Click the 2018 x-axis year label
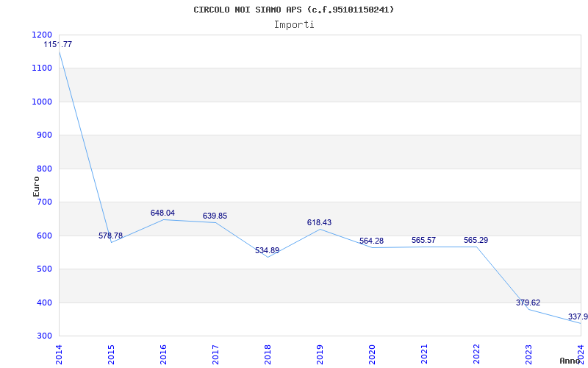The image size is (588, 368). pos(268,354)
